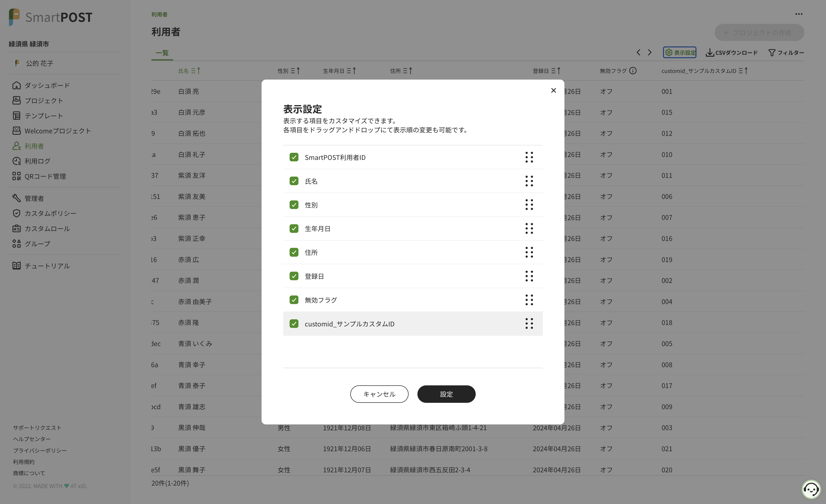Click drag handle for 登録日 row
This screenshot has height=504, width=826.
(x=529, y=276)
